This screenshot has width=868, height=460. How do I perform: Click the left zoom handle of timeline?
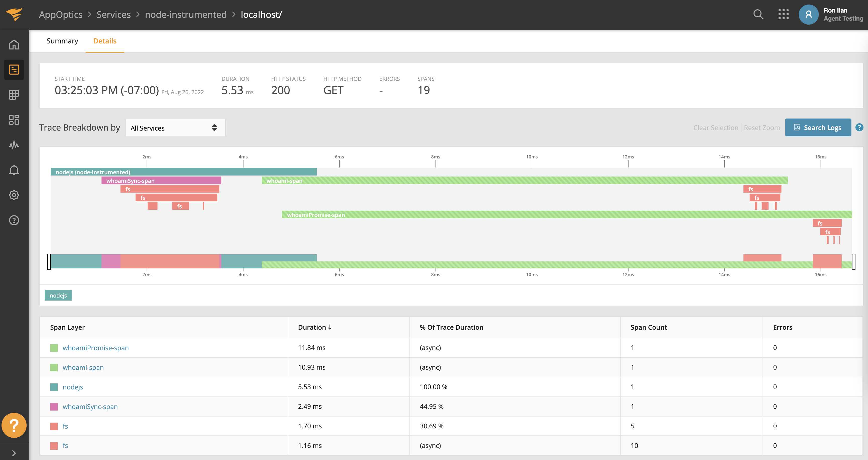(x=49, y=261)
